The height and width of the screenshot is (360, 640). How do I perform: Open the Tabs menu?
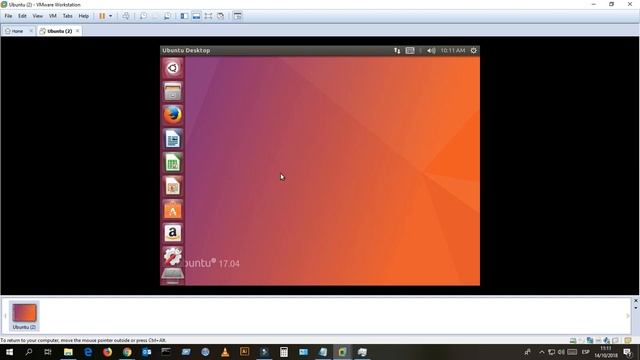coord(67,16)
